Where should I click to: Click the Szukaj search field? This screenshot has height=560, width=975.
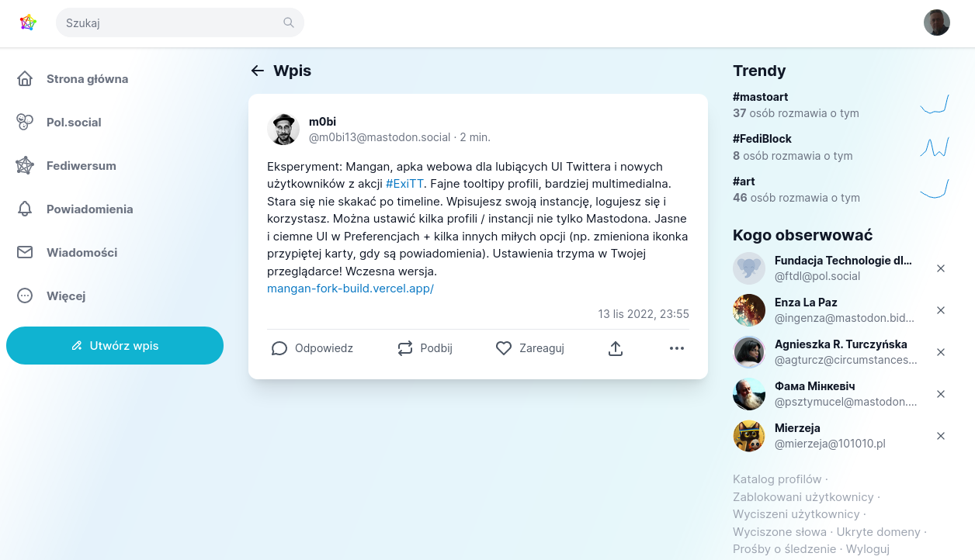(171, 23)
